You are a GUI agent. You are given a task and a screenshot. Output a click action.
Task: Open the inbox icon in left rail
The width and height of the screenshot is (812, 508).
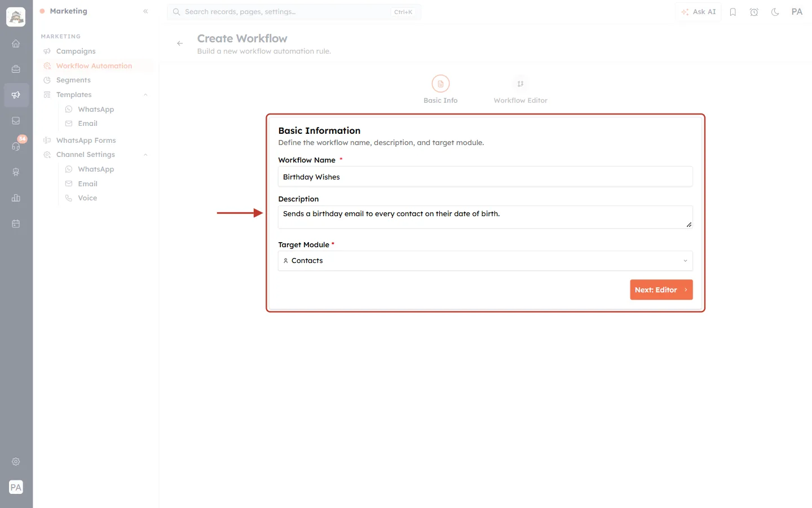(x=16, y=120)
